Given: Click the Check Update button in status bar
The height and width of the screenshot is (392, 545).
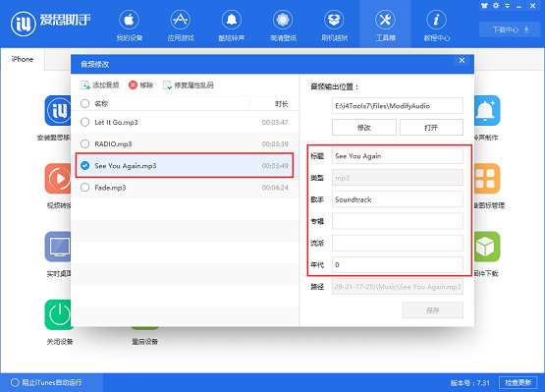Looking at the screenshot, I should pos(518,382).
